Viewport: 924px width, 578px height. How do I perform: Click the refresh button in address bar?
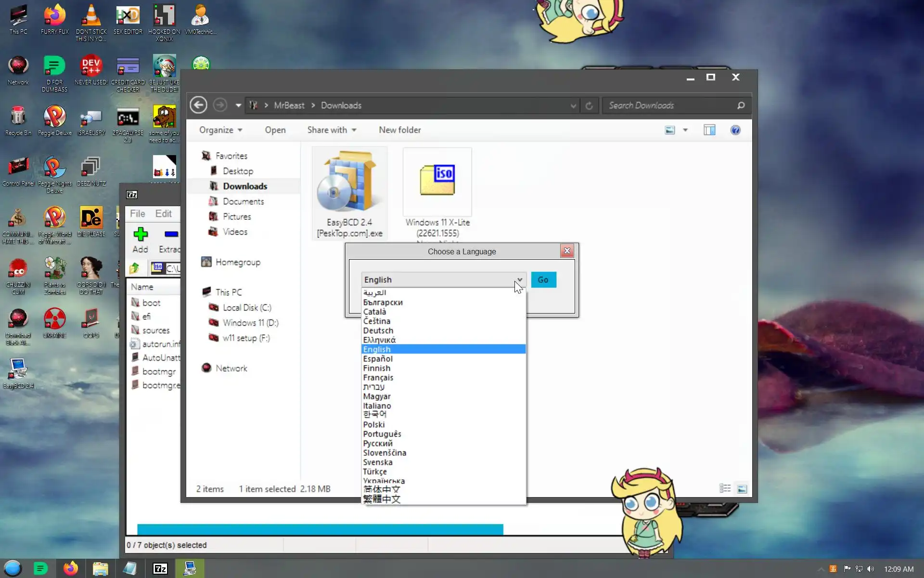[589, 105]
